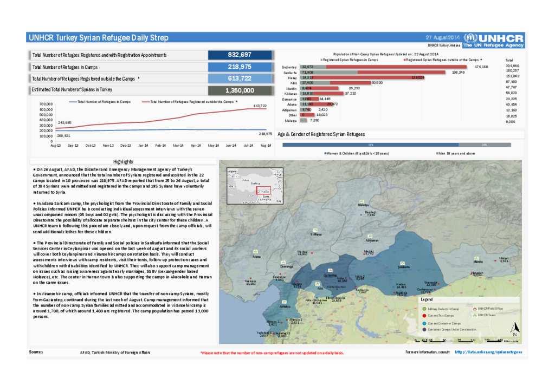The width and height of the screenshot is (555, 392).
Task: Expand the Age & Gender of Registered Syrian Refugees section
Action: click(x=321, y=134)
